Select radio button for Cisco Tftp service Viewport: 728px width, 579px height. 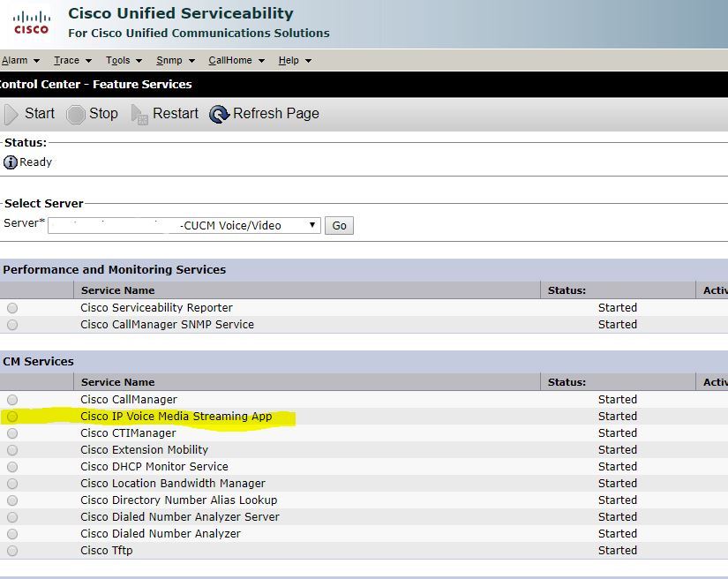(13, 550)
